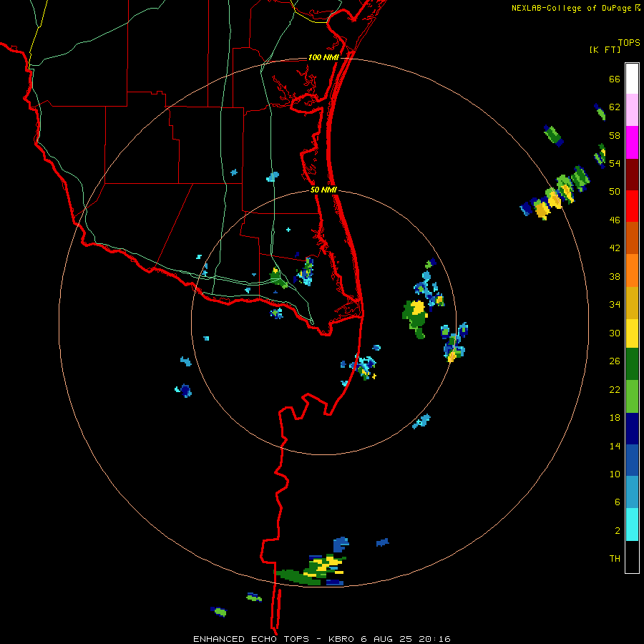Viewport: 644px width, 644px height.
Task: Click the light green legend swatch
Action: pyautogui.click(x=632, y=396)
